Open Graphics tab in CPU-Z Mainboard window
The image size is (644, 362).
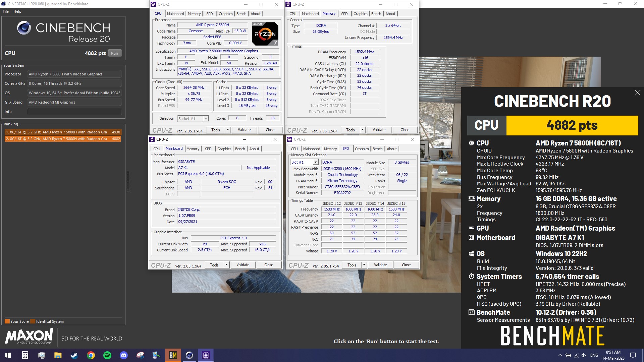pos(224,149)
